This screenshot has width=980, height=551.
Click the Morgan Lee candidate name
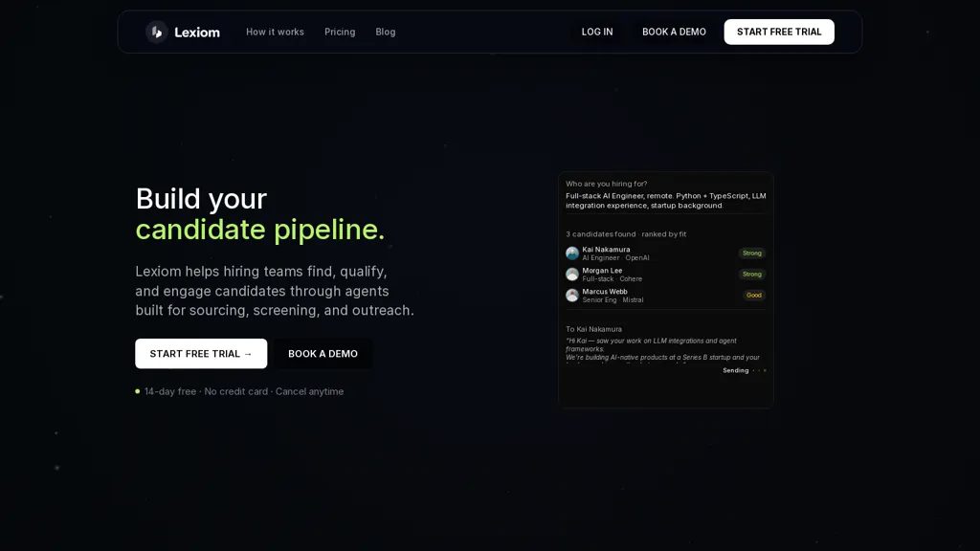(x=602, y=271)
